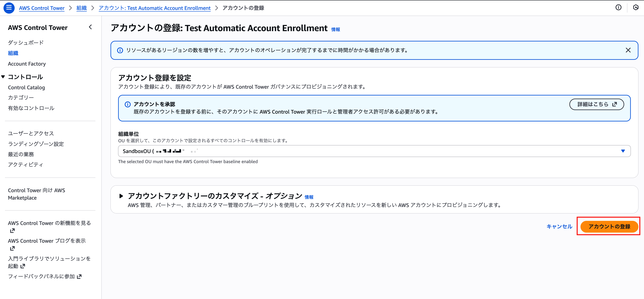This screenshot has width=644, height=299.
Task: Collapse the sidebar using the chevron arrow
Action: [x=90, y=27]
